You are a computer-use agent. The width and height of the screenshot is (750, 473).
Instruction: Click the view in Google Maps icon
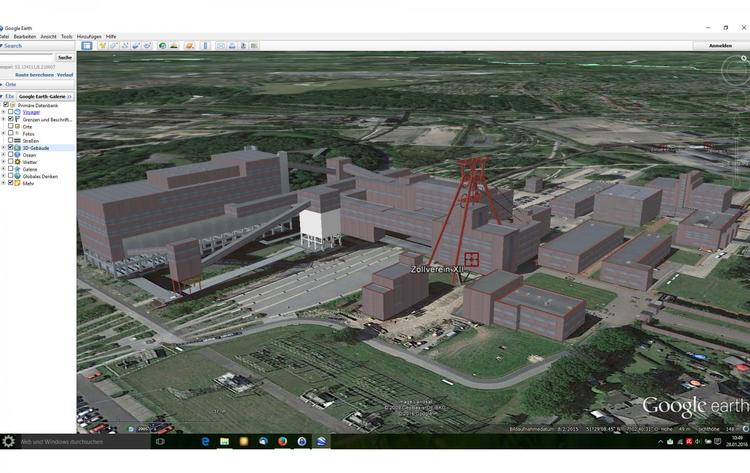(x=254, y=45)
